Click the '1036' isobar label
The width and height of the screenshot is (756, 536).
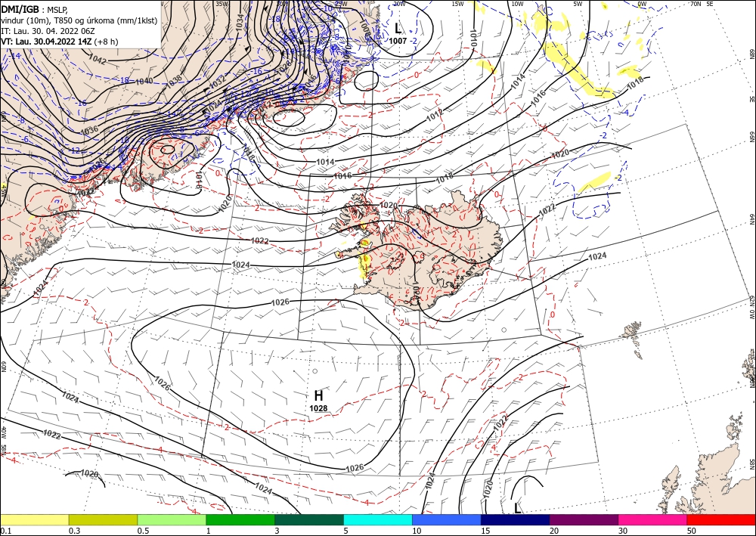(90, 131)
